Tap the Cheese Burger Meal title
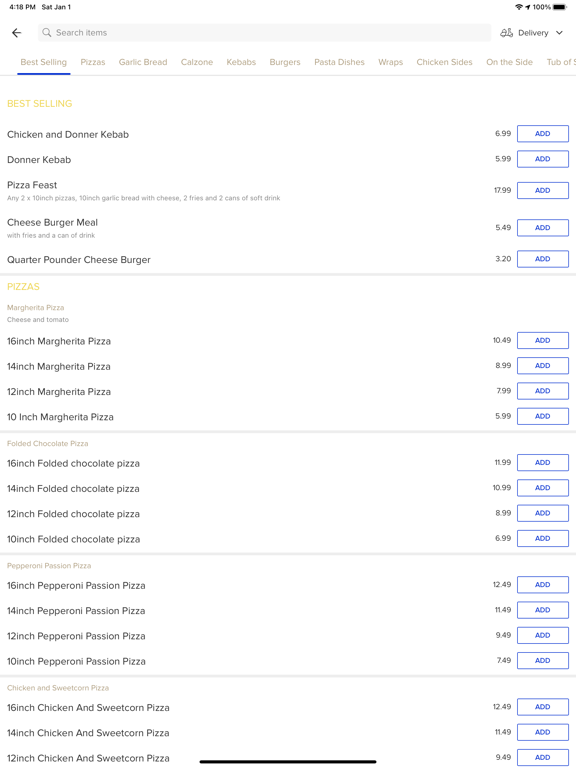This screenshot has width=576, height=768. coord(52,222)
